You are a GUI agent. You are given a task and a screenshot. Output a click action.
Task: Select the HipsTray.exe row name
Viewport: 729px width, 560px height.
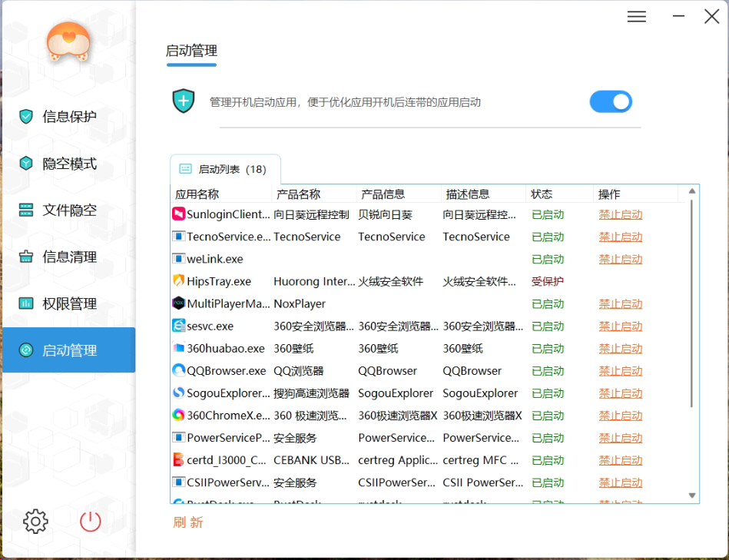pyautogui.click(x=219, y=281)
